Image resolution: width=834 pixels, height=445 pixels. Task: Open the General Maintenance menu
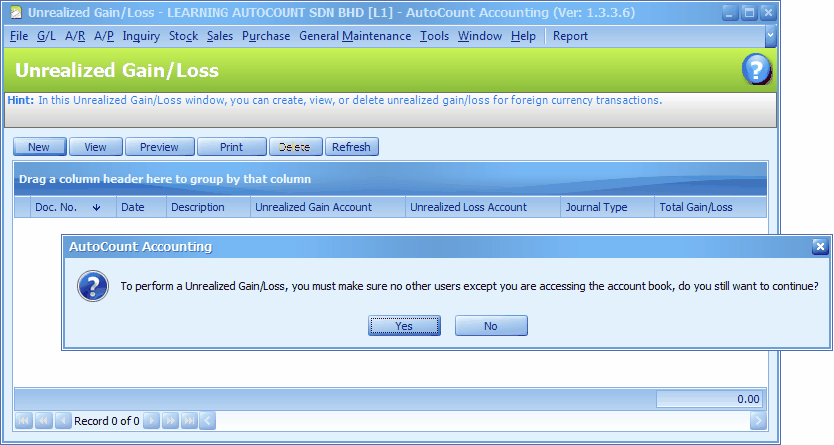coord(355,36)
